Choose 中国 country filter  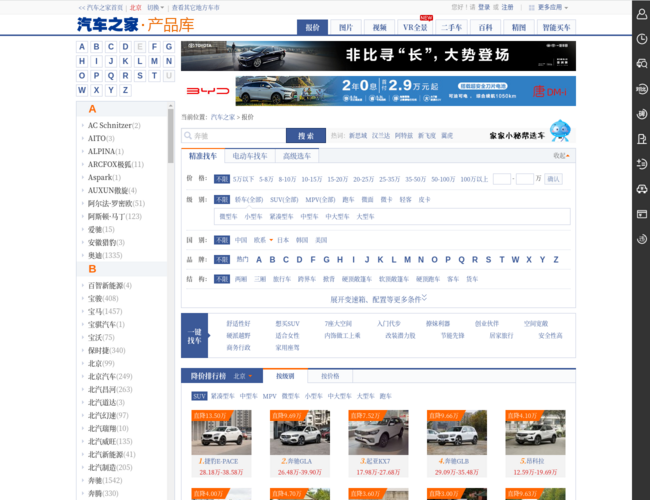coord(241,240)
